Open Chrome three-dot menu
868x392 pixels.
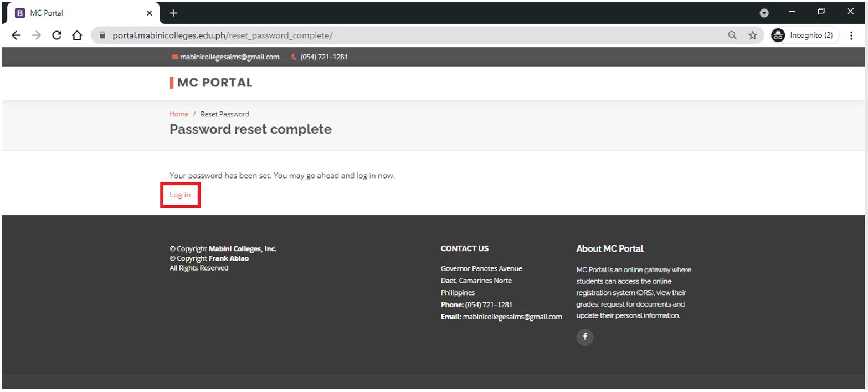click(x=851, y=35)
